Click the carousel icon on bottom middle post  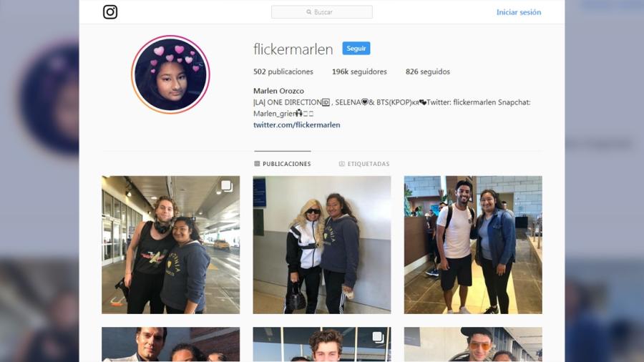point(378,338)
